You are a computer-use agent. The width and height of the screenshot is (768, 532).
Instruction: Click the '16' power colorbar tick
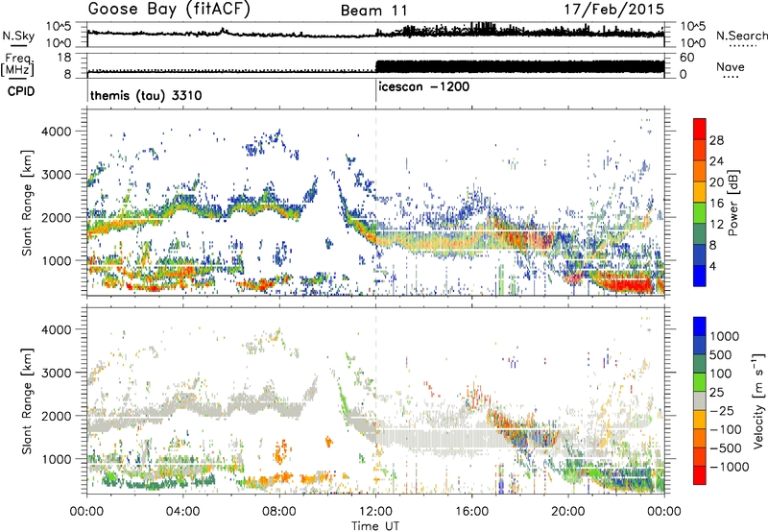pos(716,204)
